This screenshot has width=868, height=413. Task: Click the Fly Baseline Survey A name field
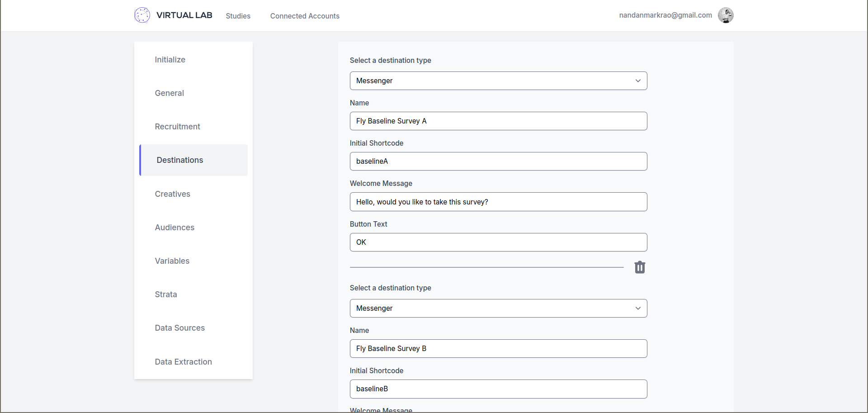coord(498,121)
